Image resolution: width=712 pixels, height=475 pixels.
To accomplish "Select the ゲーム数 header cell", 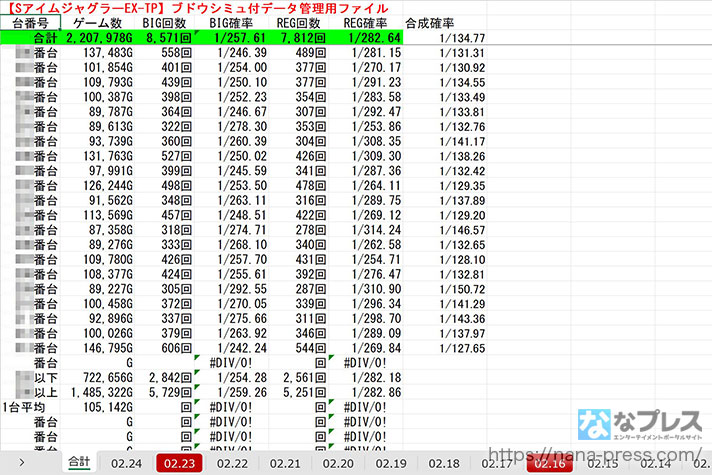I will point(98,23).
